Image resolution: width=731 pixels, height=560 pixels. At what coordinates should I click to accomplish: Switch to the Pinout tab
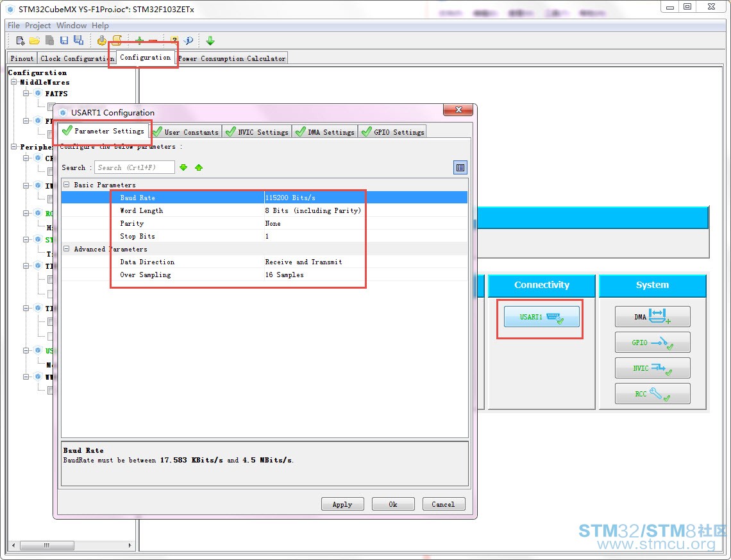click(x=22, y=58)
